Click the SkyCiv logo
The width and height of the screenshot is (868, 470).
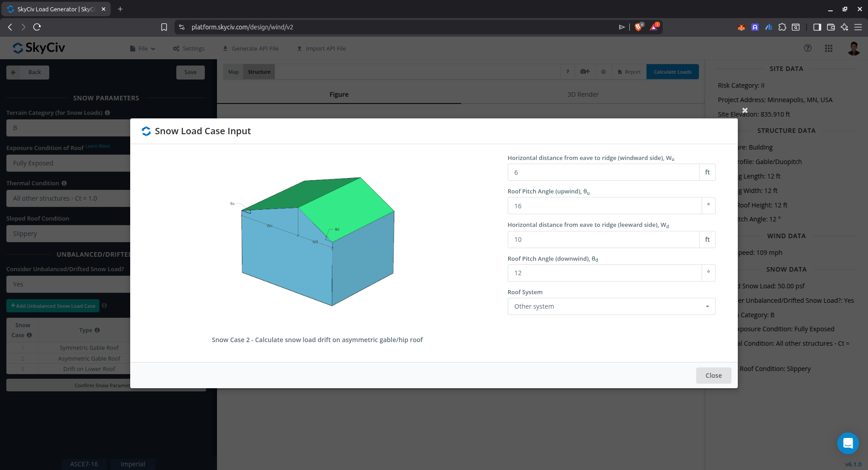click(x=39, y=48)
